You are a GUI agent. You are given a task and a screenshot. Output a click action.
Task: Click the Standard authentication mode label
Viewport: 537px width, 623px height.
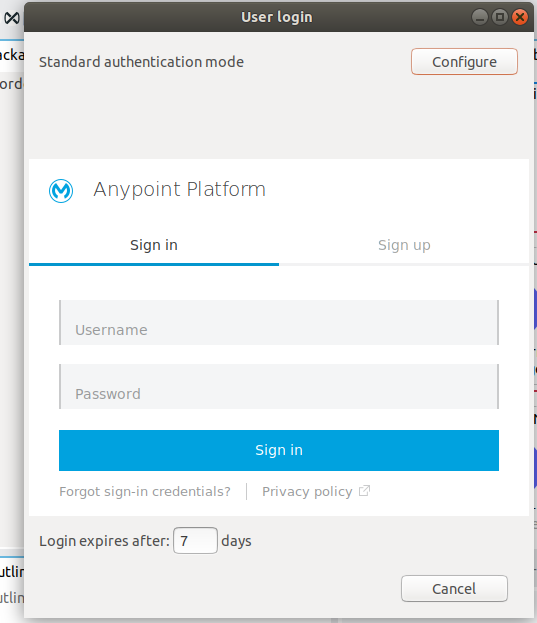pos(141,62)
